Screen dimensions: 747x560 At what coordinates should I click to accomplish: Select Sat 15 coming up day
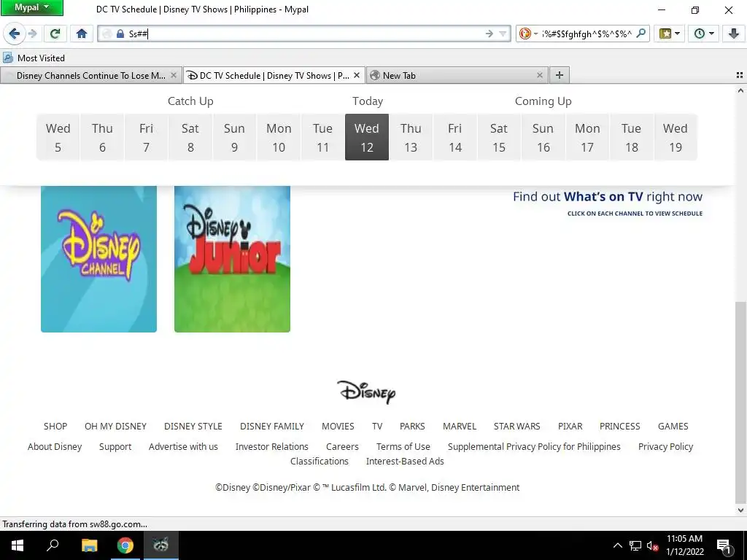coord(499,137)
